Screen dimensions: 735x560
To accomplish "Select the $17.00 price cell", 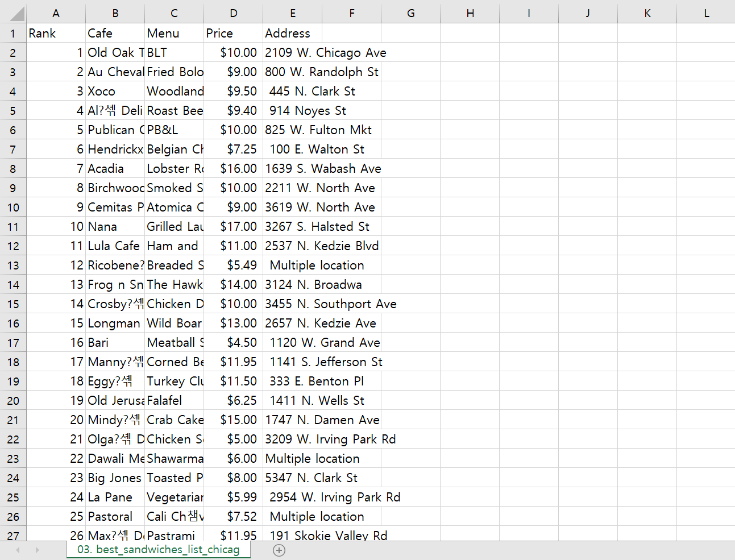I will (233, 226).
